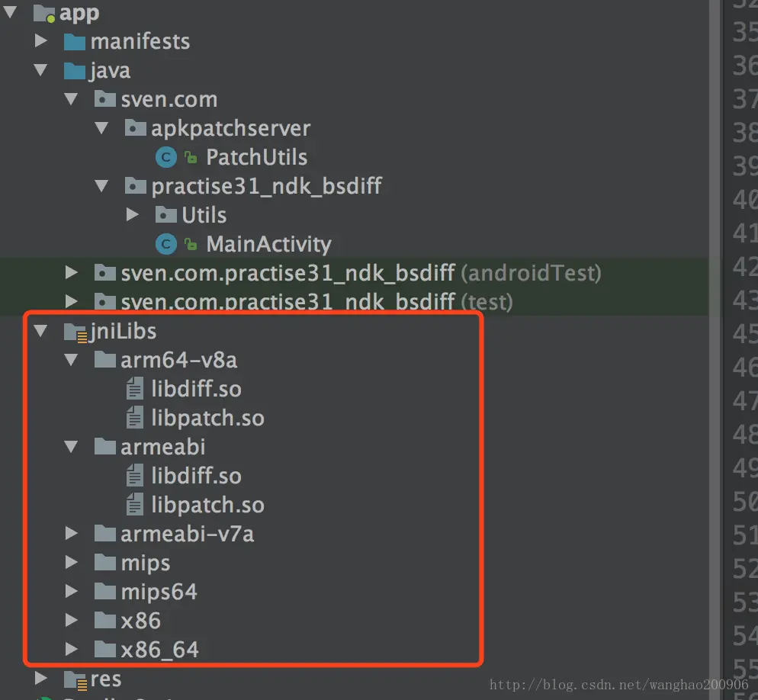Image resolution: width=758 pixels, height=700 pixels.
Task: Select the PatchUtils class name
Action: point(257,157)
